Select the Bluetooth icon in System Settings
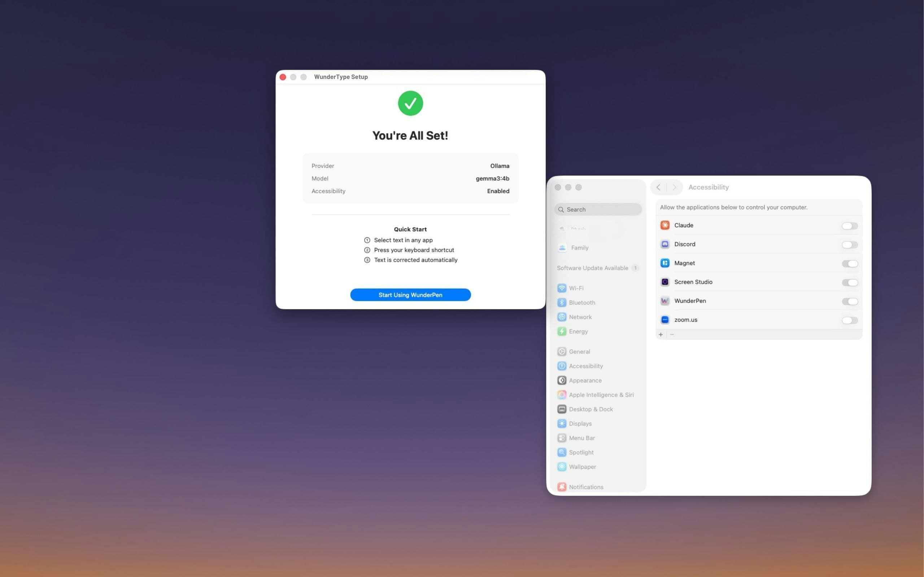The width and height of the screenshot is (924, 577). click(562, 302)
